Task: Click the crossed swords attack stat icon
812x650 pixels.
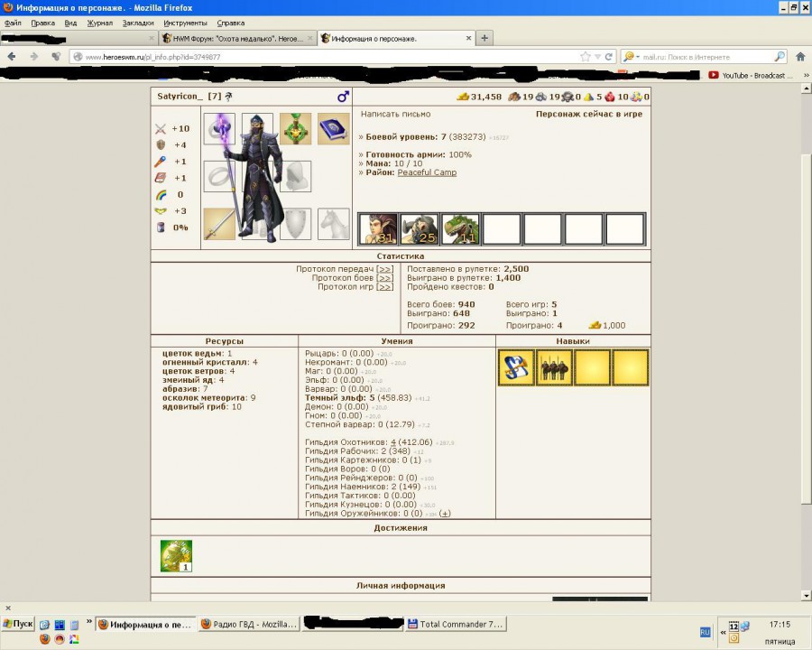Action: [x=161, y=128]
